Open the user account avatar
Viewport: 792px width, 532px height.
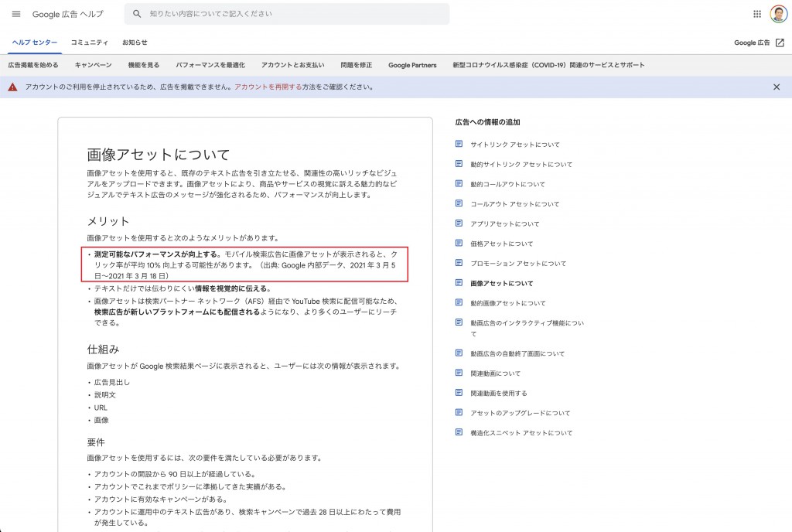pos(778,14)
